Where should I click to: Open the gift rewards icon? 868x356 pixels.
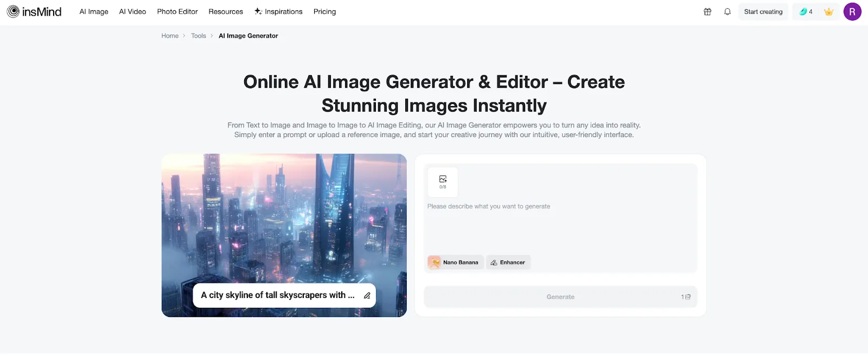click(x=707, y=11)
